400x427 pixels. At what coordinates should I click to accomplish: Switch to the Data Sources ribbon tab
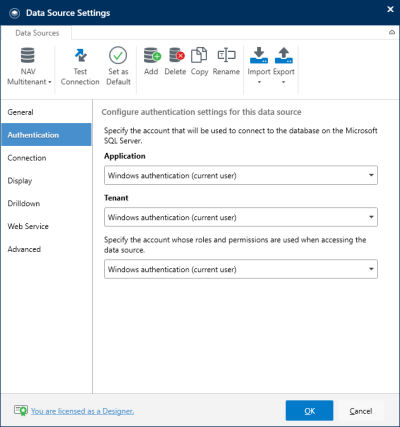point(37,33)
